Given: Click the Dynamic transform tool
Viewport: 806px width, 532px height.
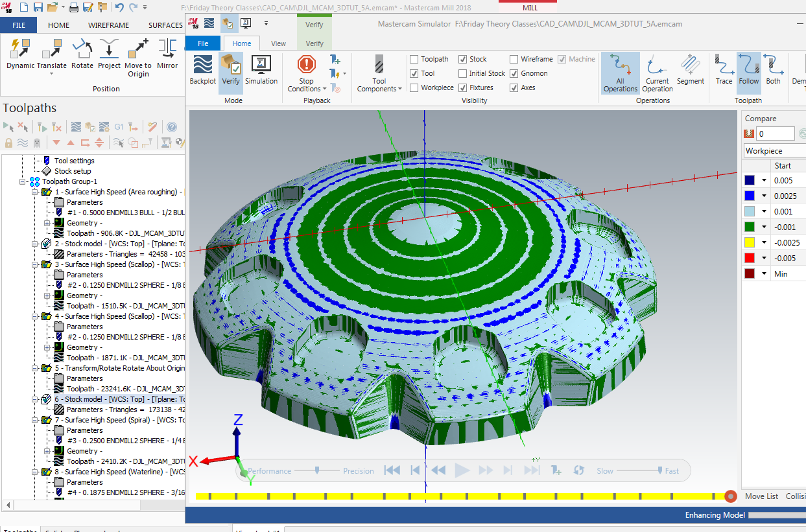Looking at the screenshot, I should pyautogui.click(x=20, y=54).
